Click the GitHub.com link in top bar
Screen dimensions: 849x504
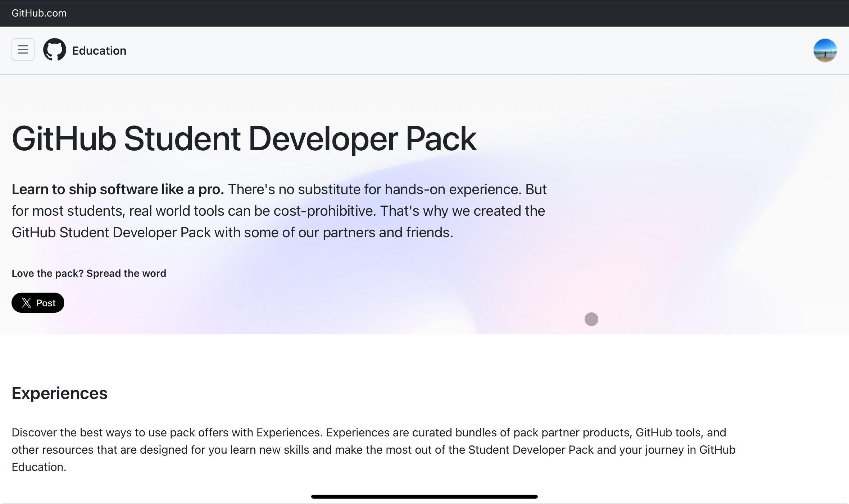coord(39,13)
